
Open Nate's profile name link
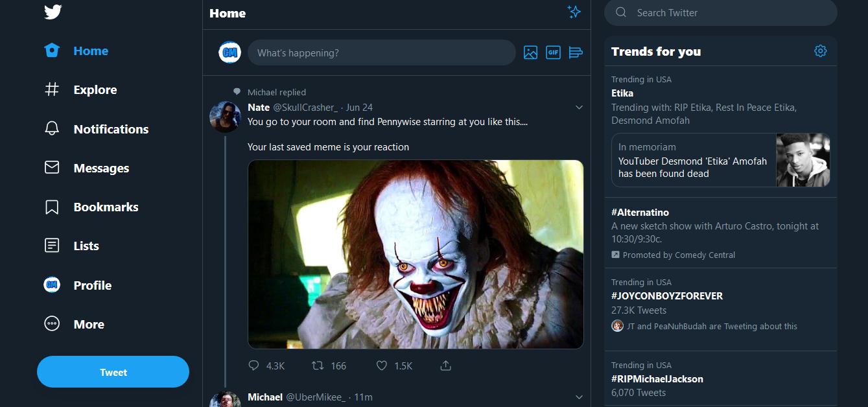click(x=259, y=108)
